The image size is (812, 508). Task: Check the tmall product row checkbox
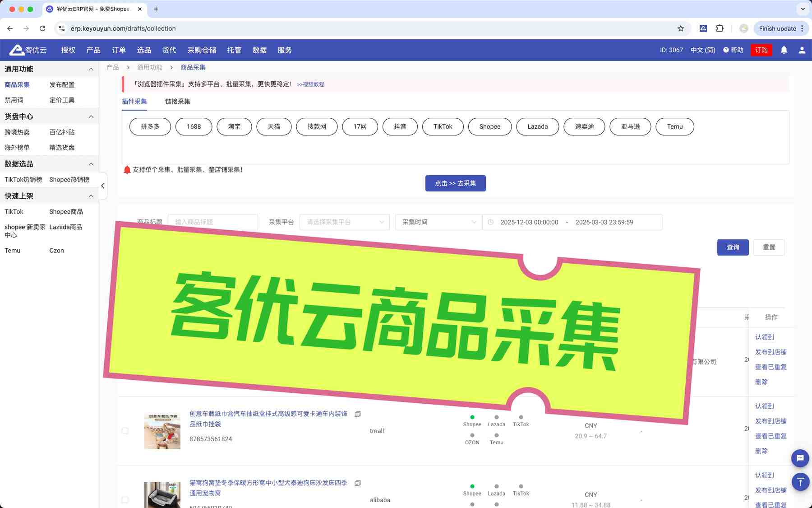(125, 431)
